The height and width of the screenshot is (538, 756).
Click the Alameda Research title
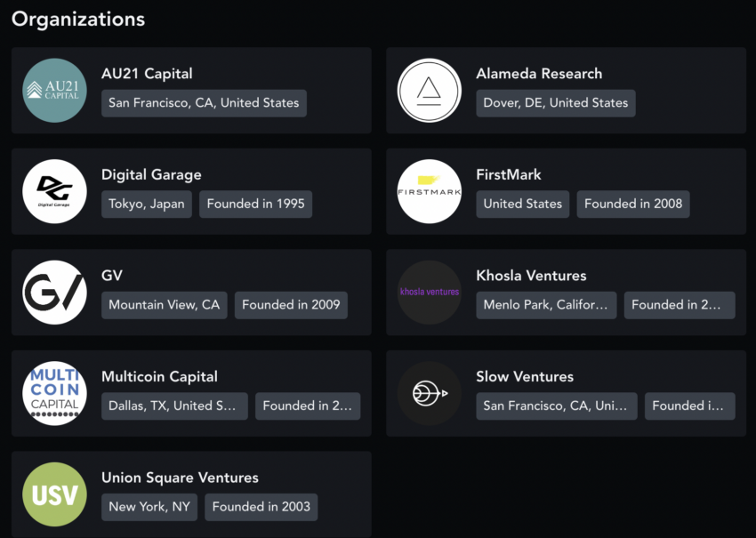[x=539, y=74]
